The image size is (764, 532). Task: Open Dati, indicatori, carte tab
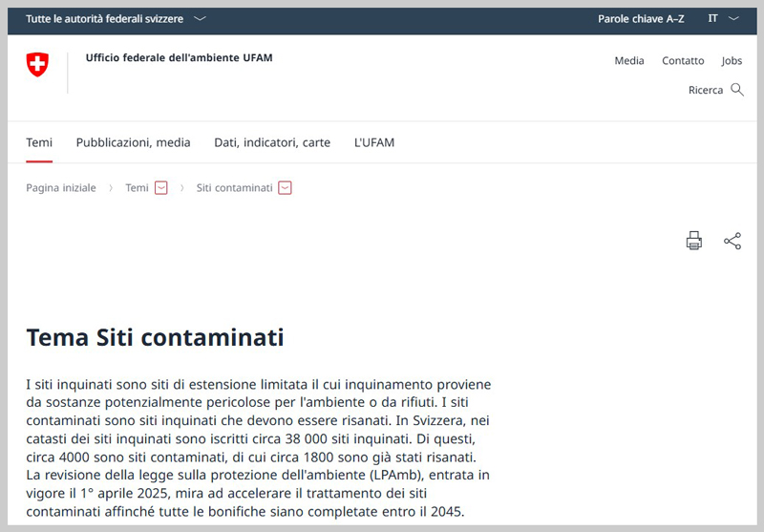coord(272,143)
